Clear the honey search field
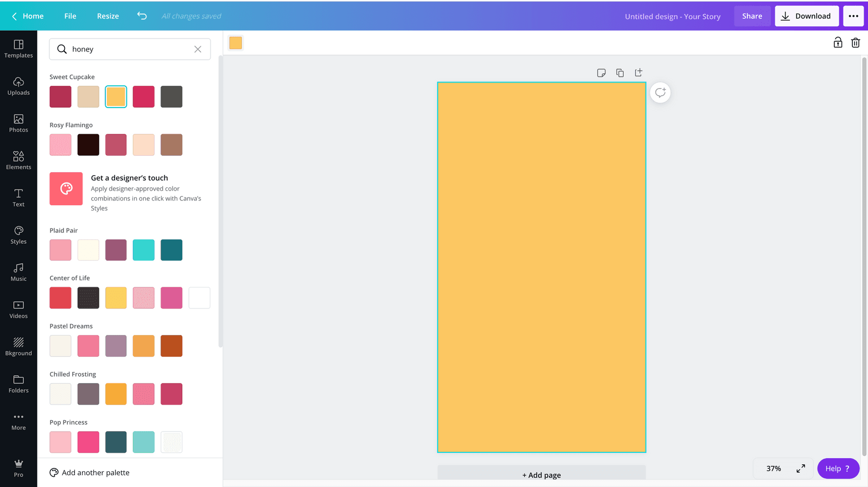 tap(198, 49)
